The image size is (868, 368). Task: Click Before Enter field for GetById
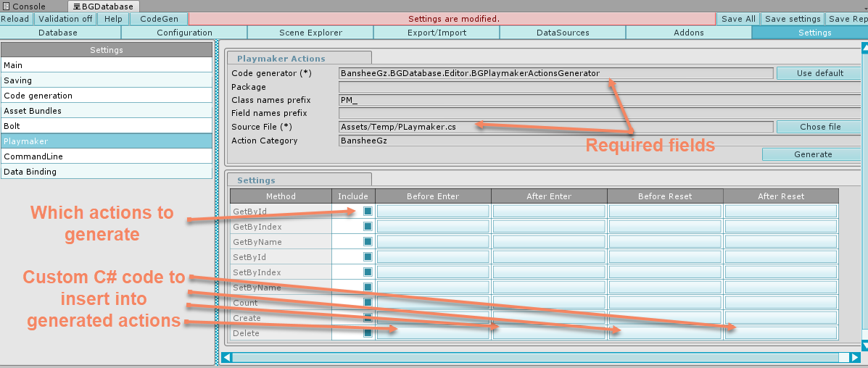[x=434, y=212]
